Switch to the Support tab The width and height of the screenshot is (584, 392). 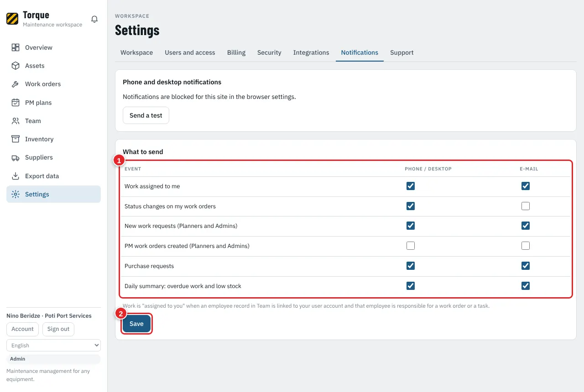[402, 52]
